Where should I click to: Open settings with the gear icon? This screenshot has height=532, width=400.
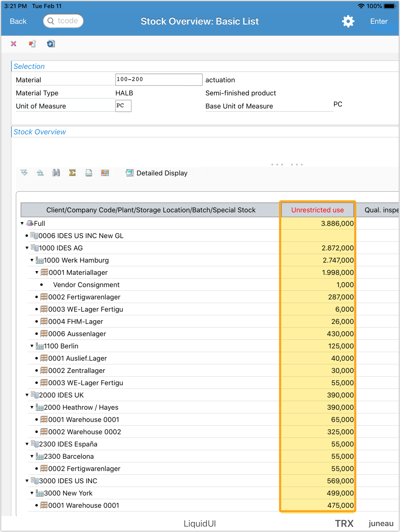point(348,21)
